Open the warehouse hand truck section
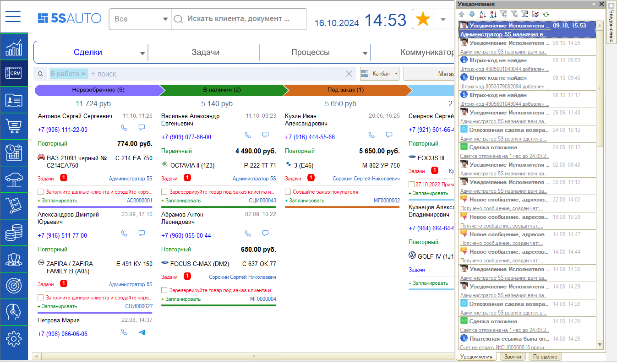Image resolution: width=617 pixels, height=364 pixels. [x=14, y=206]
